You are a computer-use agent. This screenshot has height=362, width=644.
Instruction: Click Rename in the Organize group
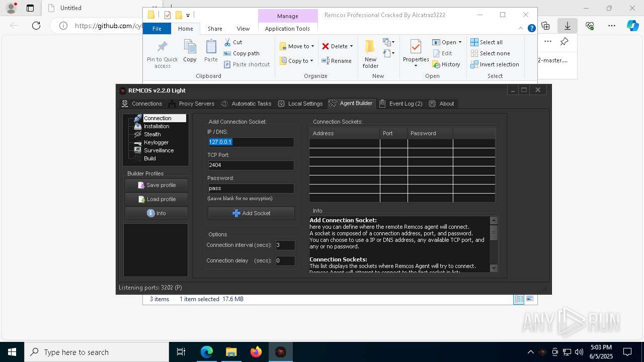point(337,61)
